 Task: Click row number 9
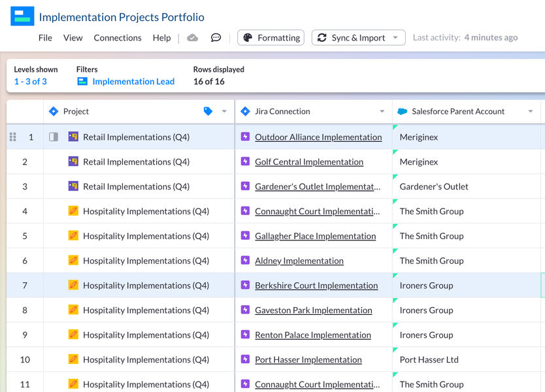point(25,335)
